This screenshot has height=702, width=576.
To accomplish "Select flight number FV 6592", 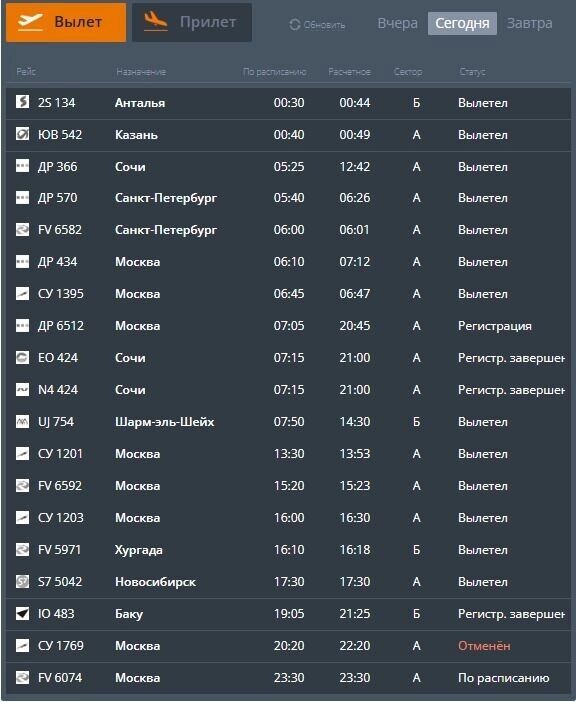I will pos(60,486).
